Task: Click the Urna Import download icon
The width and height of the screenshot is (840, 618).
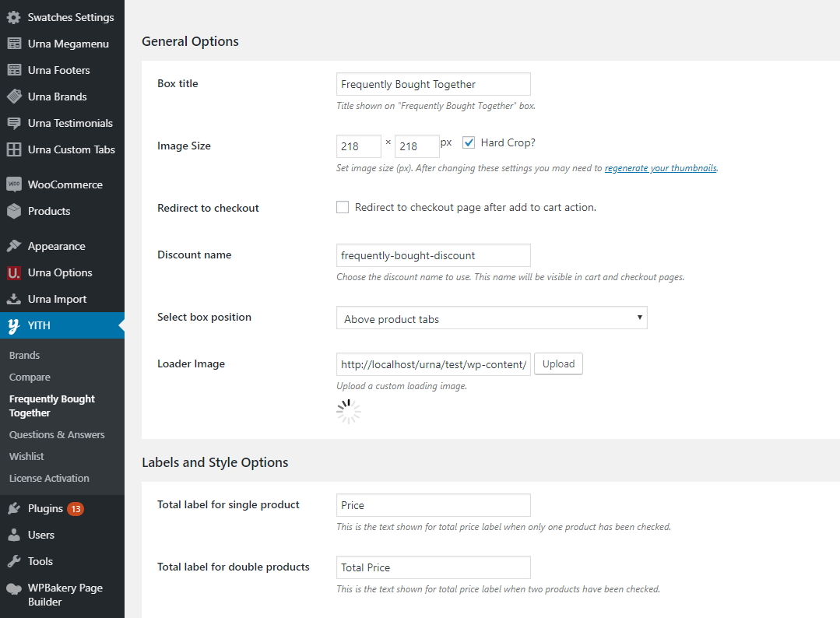Action: 14,299
